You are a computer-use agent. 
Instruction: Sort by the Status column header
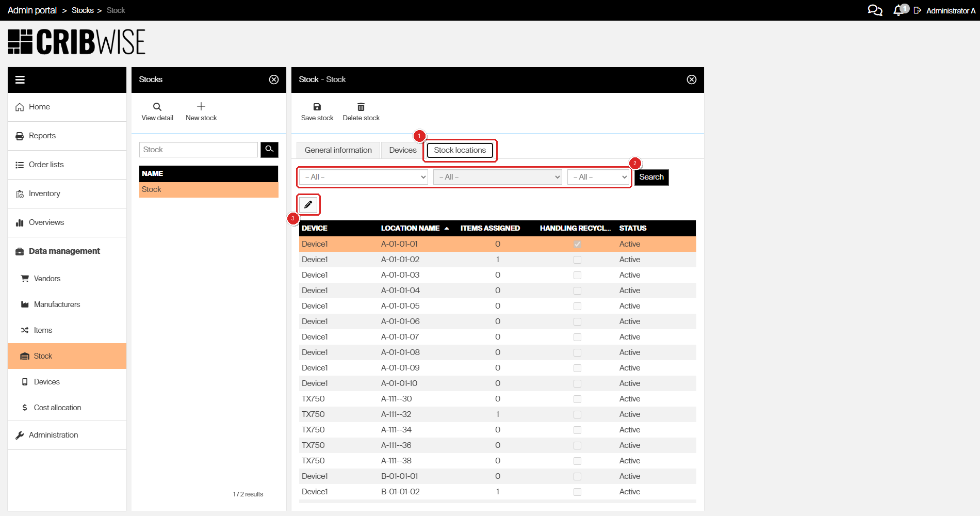tap(633, 228)
